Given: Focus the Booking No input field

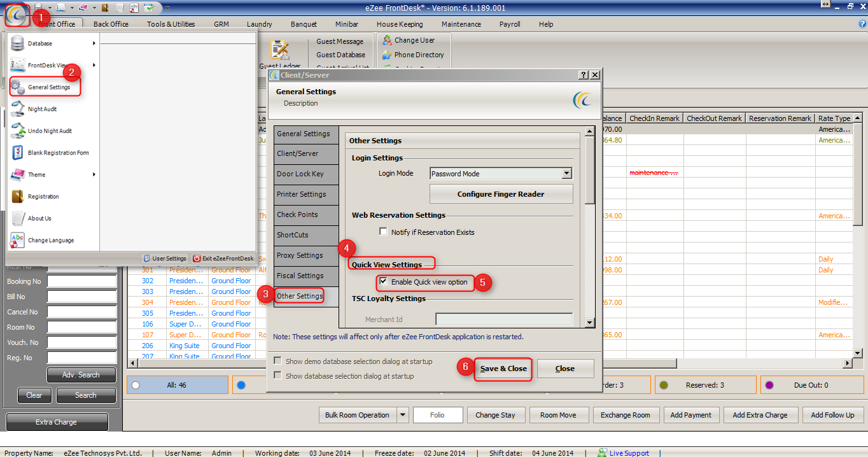Looking at the screenshot, I should click(x=82, y=281).
